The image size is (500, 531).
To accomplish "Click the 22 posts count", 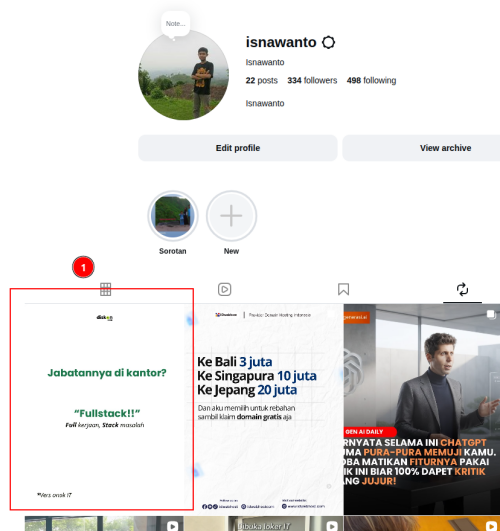I will (262, 81).
